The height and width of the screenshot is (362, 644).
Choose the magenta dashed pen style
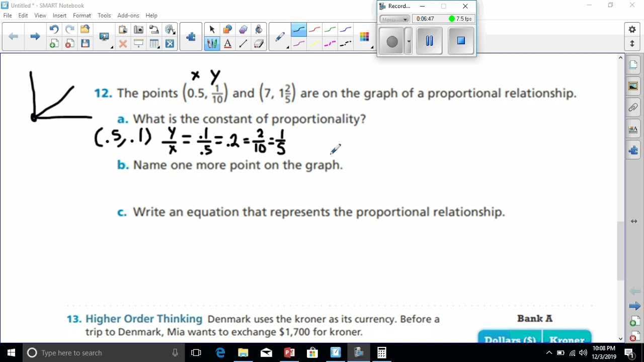click(330, 44)
